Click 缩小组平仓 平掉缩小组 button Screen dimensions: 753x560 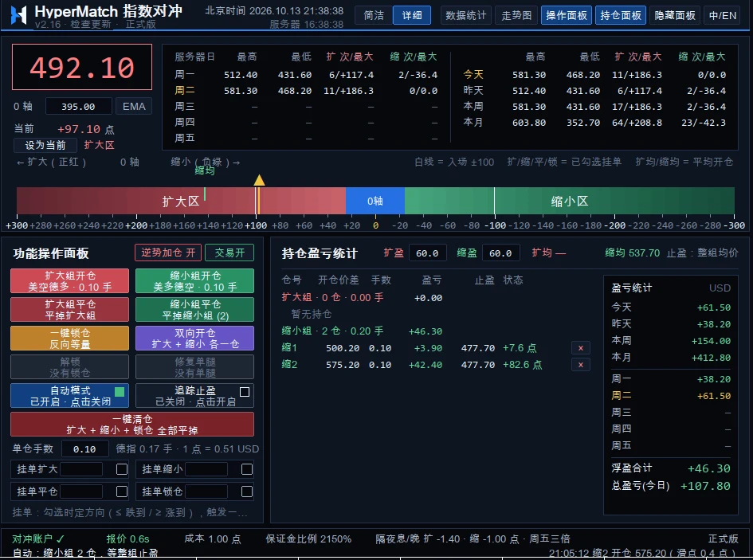(x=194, y=310)
